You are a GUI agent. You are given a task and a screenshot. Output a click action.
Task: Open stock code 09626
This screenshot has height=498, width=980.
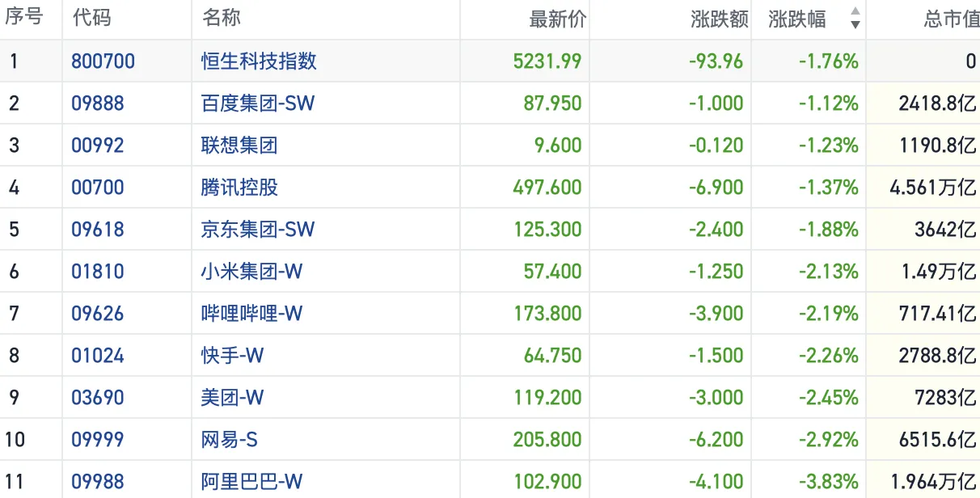[x=98, y=314]
